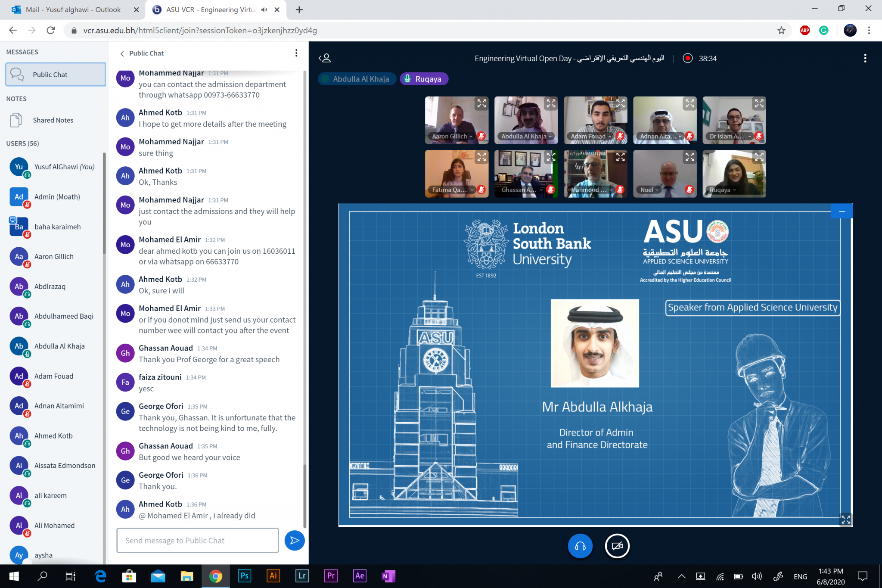
Task: Bookmark this page with the star icon
Action: pyautogui.click(x=781, y=30)
